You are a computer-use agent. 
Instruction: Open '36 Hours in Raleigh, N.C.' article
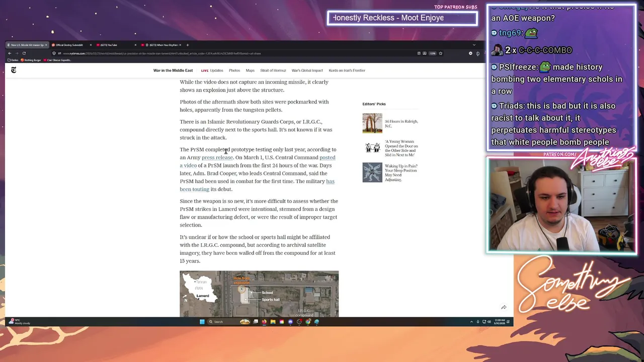point(401,124)
